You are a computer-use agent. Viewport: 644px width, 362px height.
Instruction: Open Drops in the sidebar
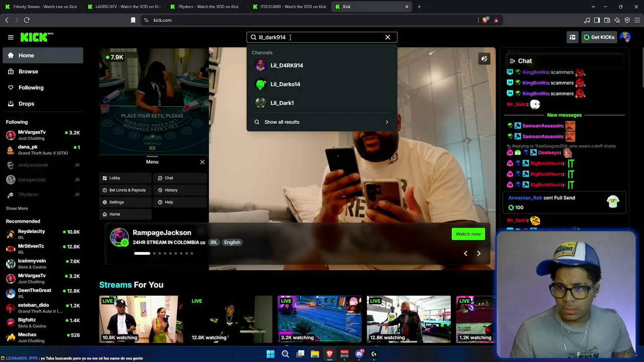(43, 104)
